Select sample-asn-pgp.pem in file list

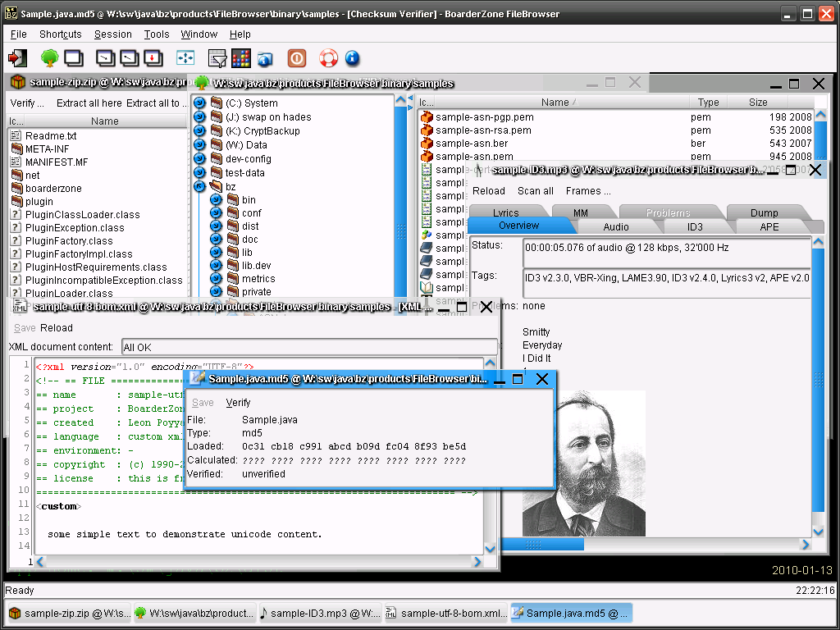484,116
